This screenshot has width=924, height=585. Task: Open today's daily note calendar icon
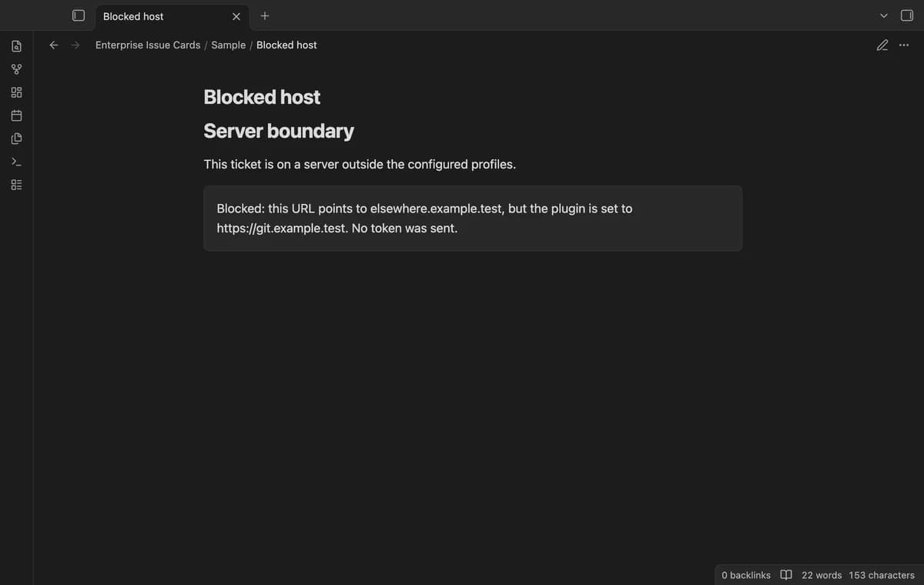(x=16, y=115)
